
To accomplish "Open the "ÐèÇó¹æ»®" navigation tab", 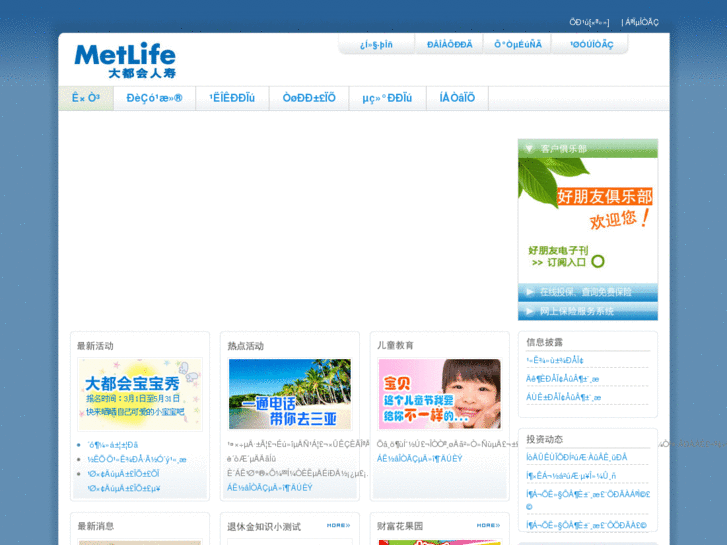I will coord(154,98).
